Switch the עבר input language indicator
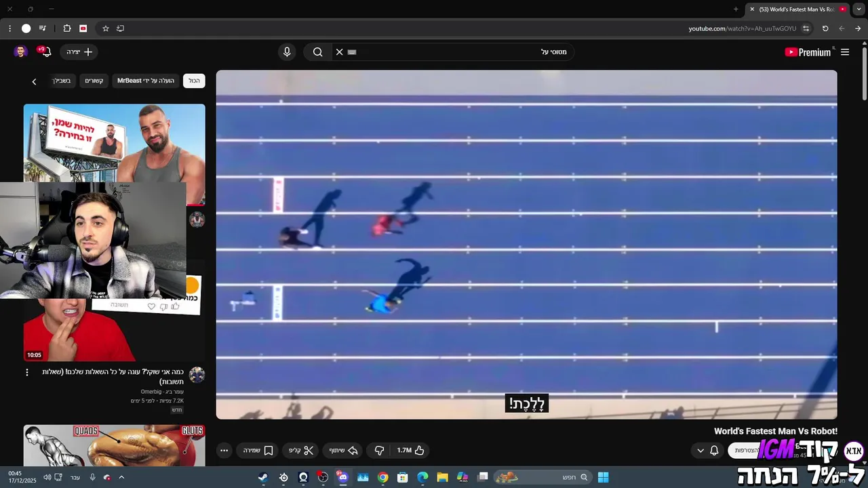868x488 pixels. pyautogui.click(x=75, y=477)
